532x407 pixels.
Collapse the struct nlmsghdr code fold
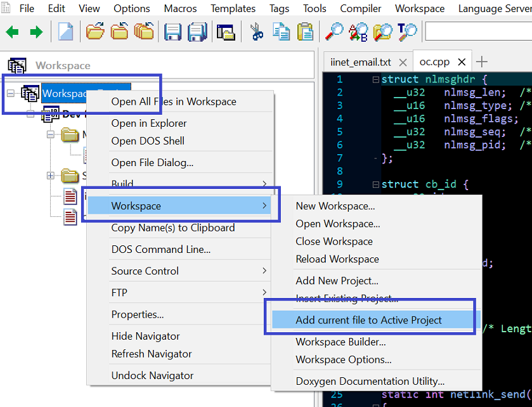coord(375,80)
